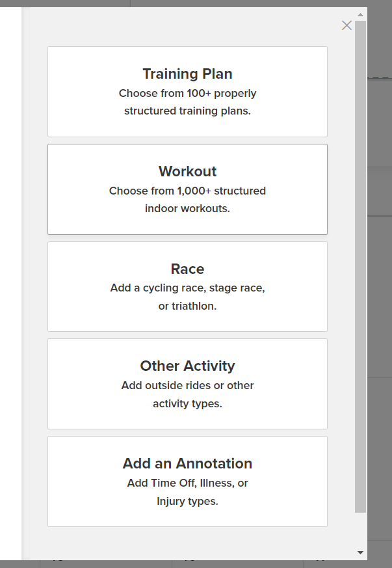Click the "Training Plan" heading

tap(187, 74)
